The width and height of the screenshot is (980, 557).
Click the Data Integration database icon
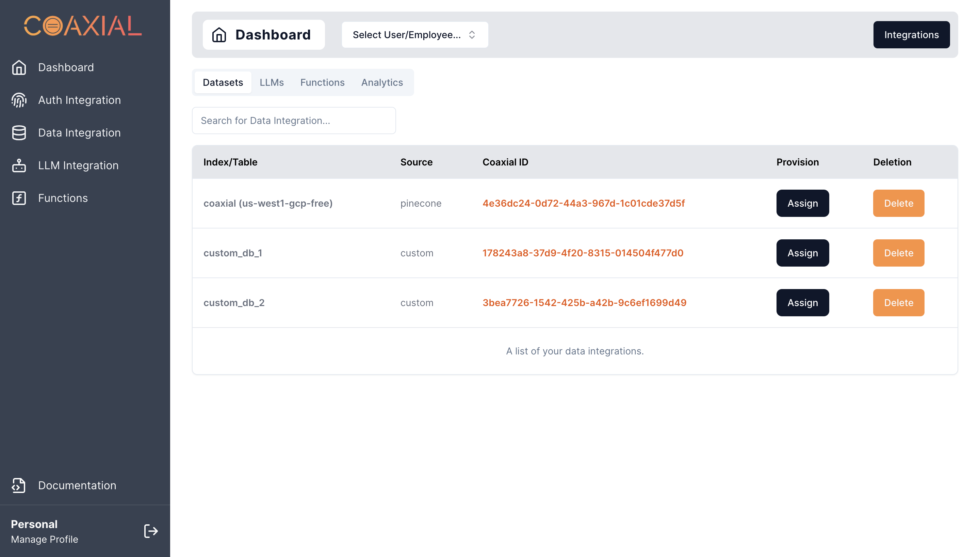click(19, 133)
